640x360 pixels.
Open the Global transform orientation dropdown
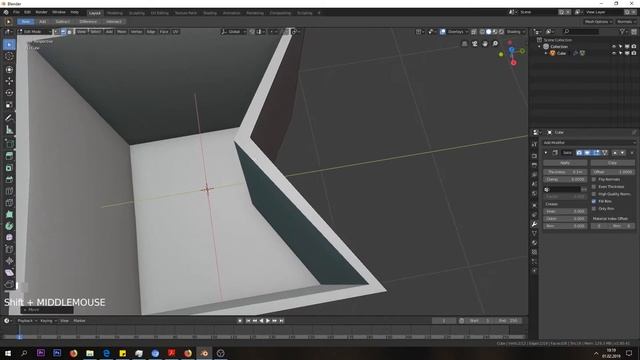(233, 31)
